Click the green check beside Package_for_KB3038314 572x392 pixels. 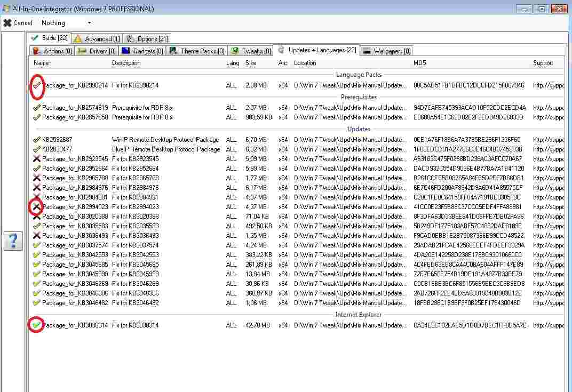click(36, 325)
